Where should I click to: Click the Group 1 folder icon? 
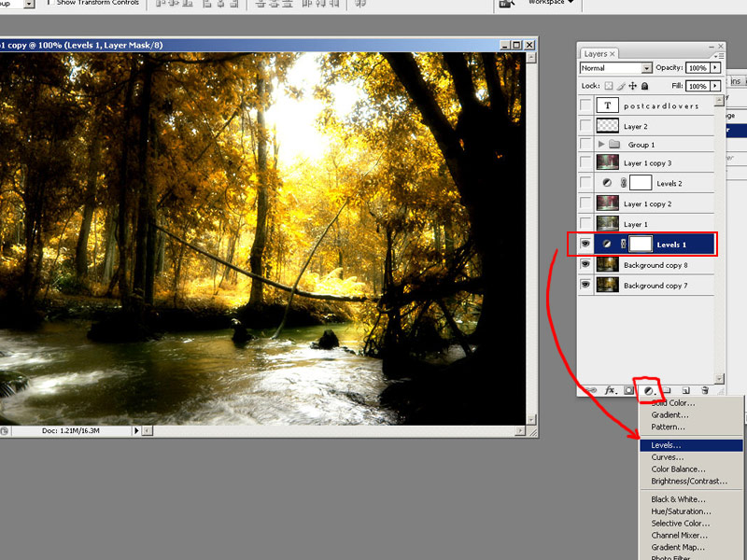tap(614, 144)
